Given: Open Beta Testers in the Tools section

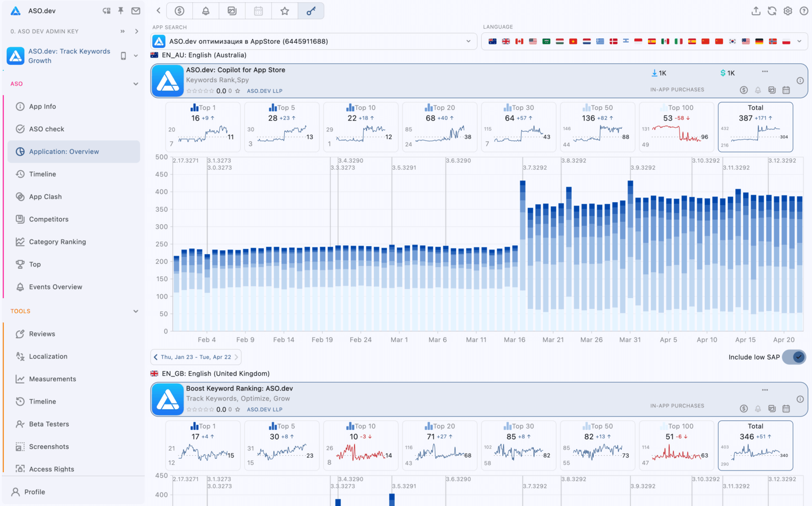Looking at the screenshot, I should [50, 424].
